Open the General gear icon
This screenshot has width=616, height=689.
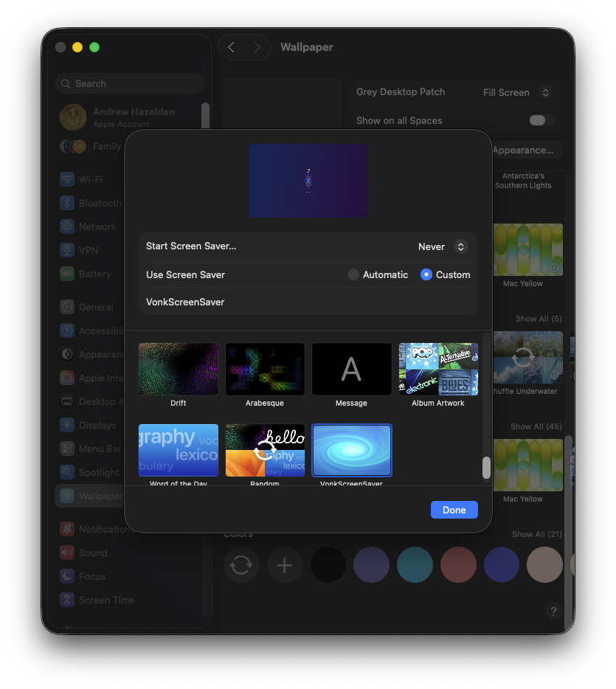coord(67,307)
